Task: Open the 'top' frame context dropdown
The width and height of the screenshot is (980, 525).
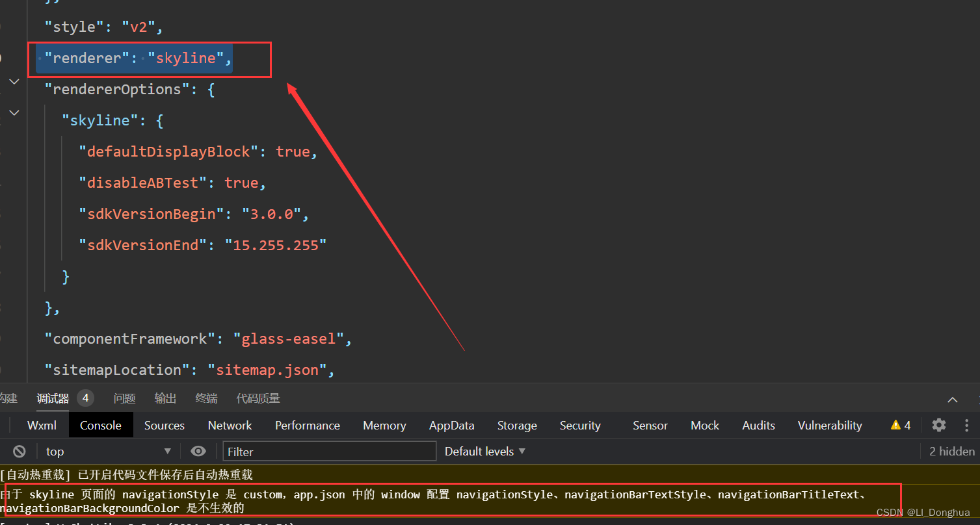Action: pos(108,450)
